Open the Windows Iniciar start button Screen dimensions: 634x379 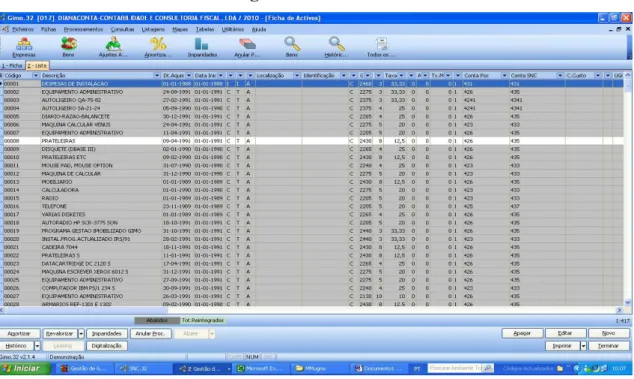(x=25, y=368)
